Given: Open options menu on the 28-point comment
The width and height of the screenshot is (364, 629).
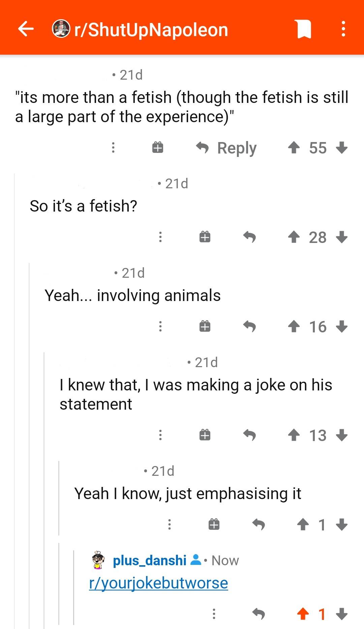Looking at the screenshot, I should [160, 237].
